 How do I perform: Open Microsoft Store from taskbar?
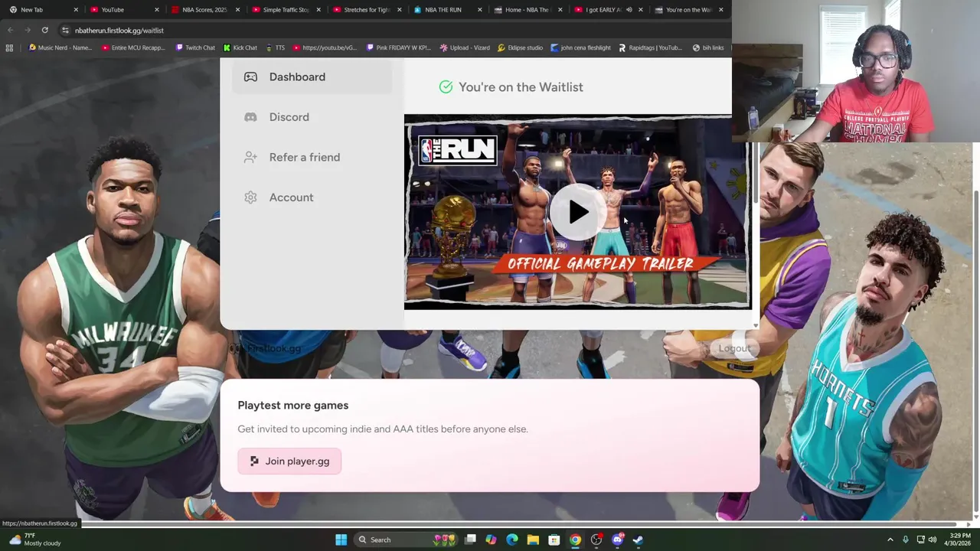click(x=554, y=540)
